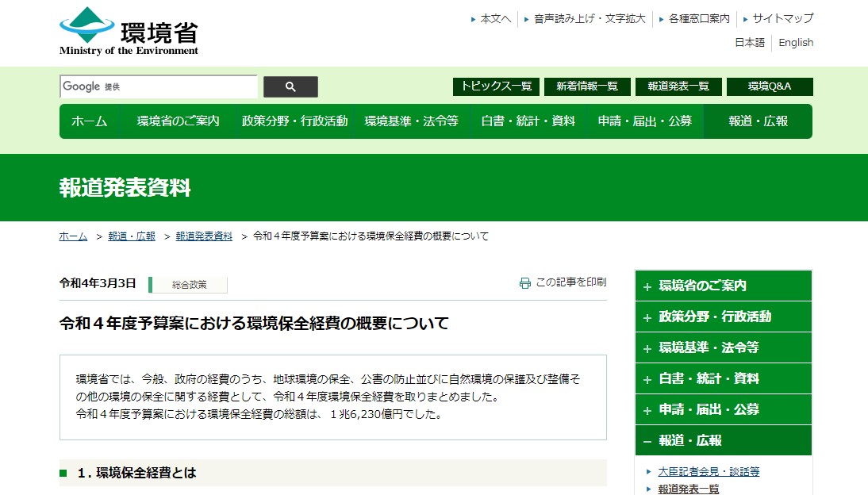Open the 新着情報一覧 button
This screenshot has height=495, width=868.
click(586, 86)
